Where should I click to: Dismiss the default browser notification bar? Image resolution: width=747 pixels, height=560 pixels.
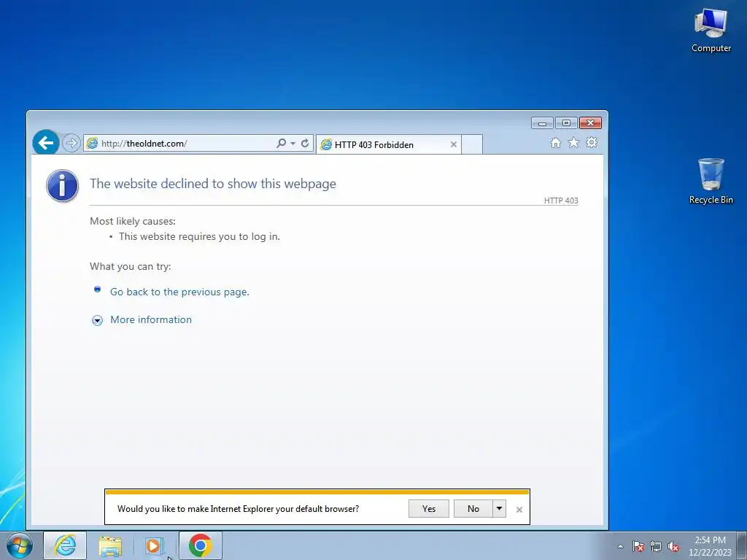click(x=519, y=510)
